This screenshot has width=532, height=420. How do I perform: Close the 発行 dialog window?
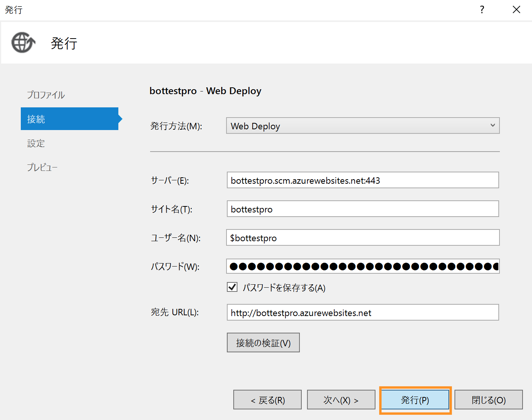click(516, 10)
